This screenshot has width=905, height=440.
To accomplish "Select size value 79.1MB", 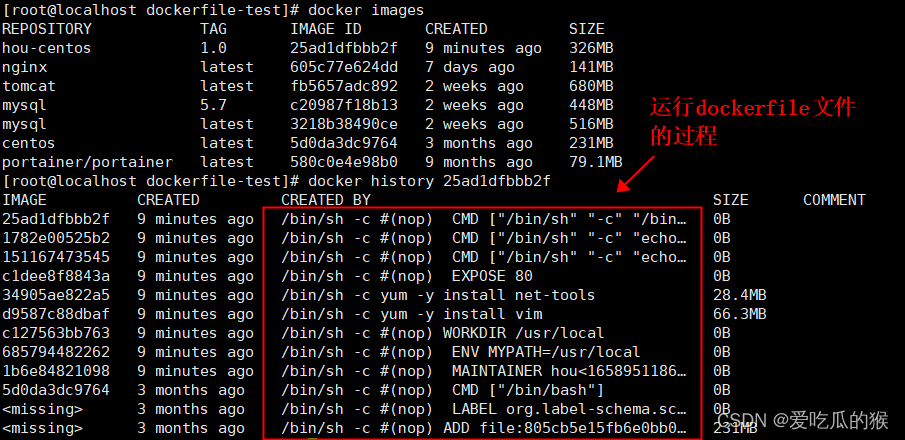I will click(596, 162).
